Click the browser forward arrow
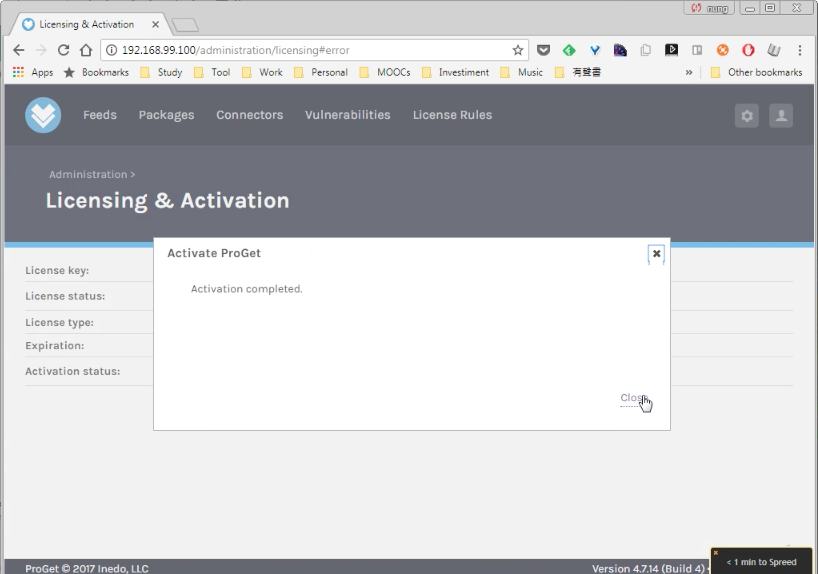Viewport: 818px width, 574px height. coord(41,50)
